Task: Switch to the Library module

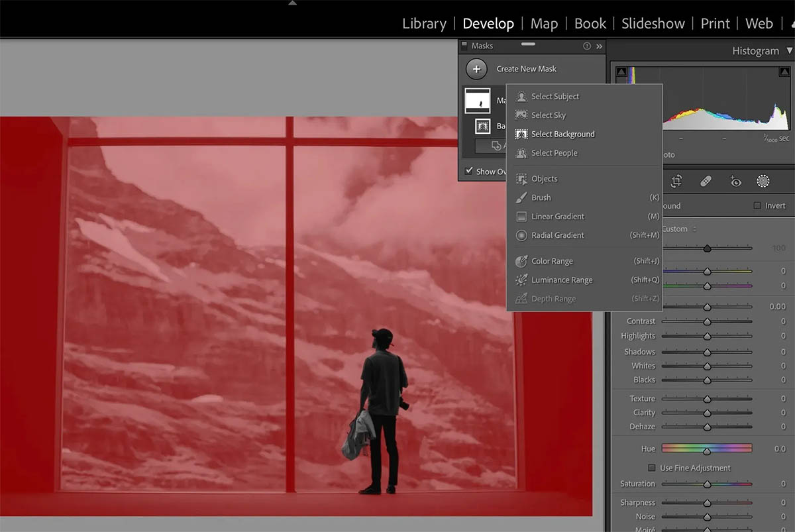Action: [424, 24]
